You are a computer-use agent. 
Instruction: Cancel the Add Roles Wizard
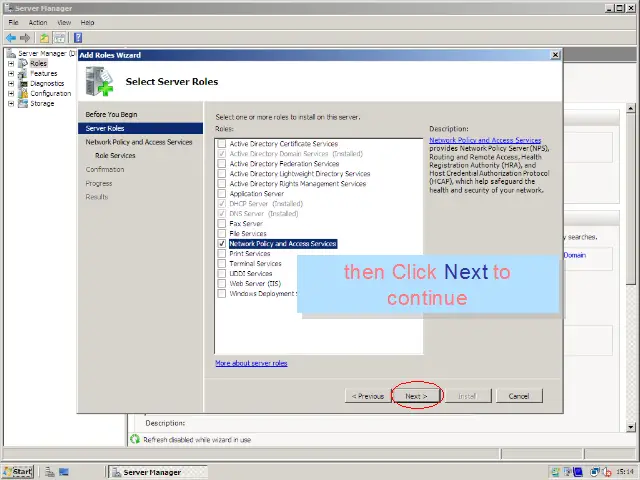click(x=519, y=396)
